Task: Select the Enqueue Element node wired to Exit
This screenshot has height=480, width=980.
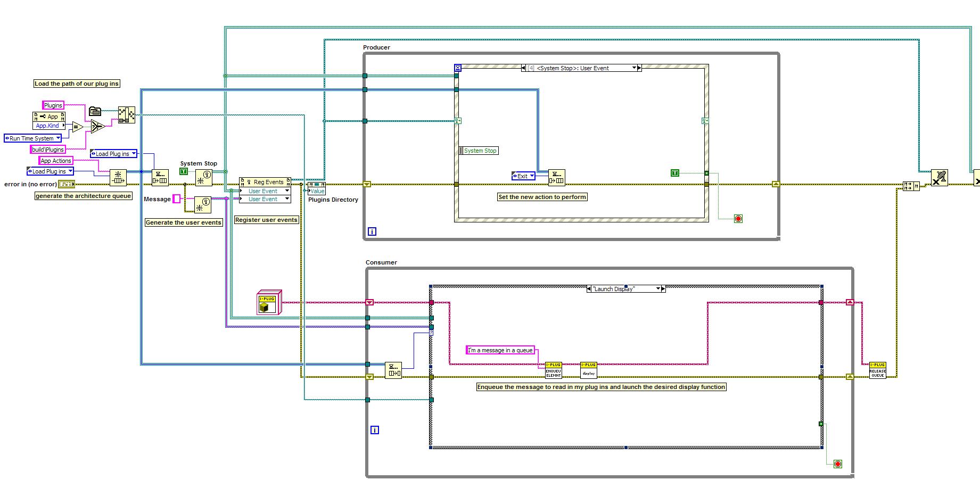Action: click(x=556, y=178)
